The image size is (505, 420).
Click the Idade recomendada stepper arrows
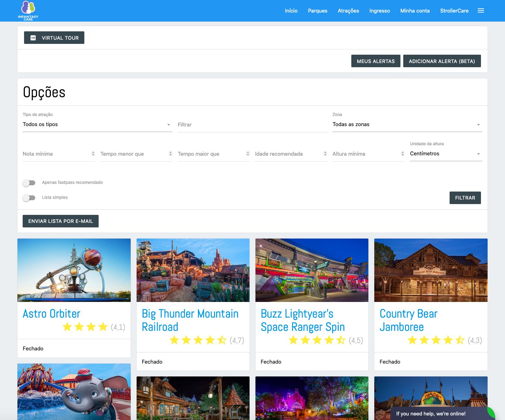coord(325,154)
